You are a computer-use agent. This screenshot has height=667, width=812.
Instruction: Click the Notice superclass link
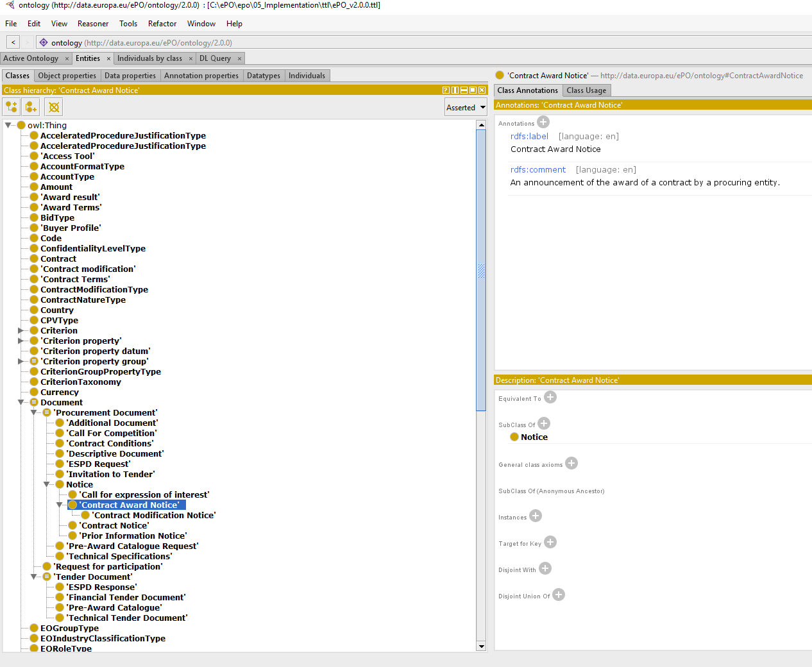coord(534,437)
